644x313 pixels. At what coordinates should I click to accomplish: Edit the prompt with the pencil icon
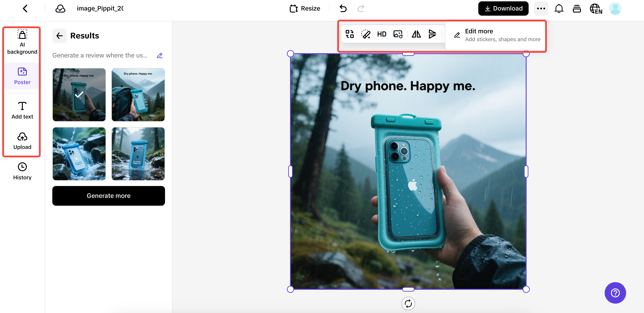point(160,55)
